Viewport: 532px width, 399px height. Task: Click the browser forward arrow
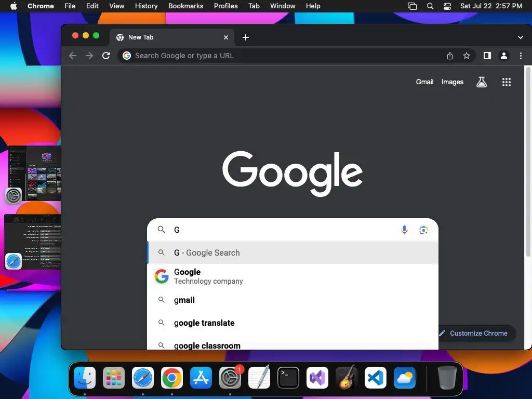pos(89,56)
